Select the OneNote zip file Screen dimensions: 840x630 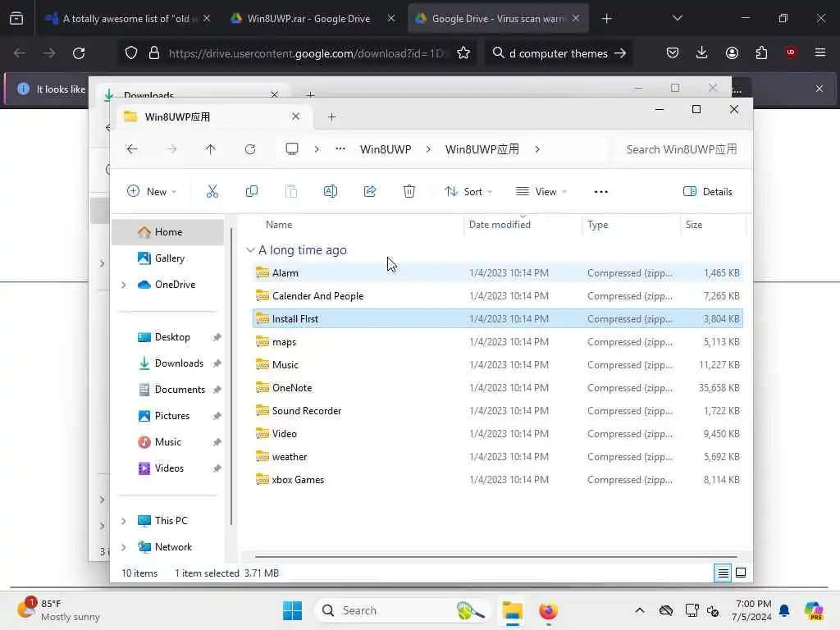pos(498,388)
